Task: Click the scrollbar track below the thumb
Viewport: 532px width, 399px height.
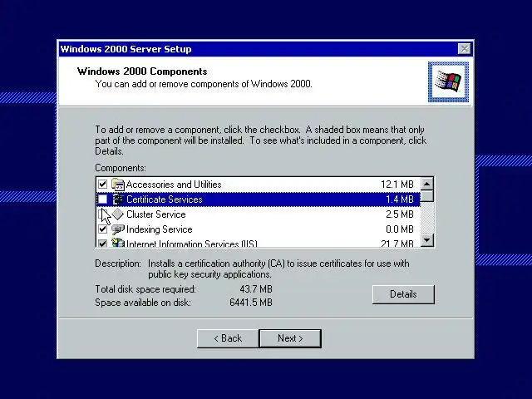Action: [426, 218]
